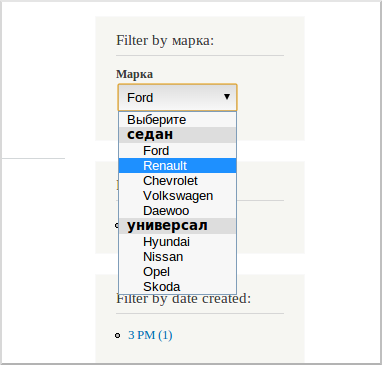
Task: Pick Opel from the dropdown
Action: [177, 272]
